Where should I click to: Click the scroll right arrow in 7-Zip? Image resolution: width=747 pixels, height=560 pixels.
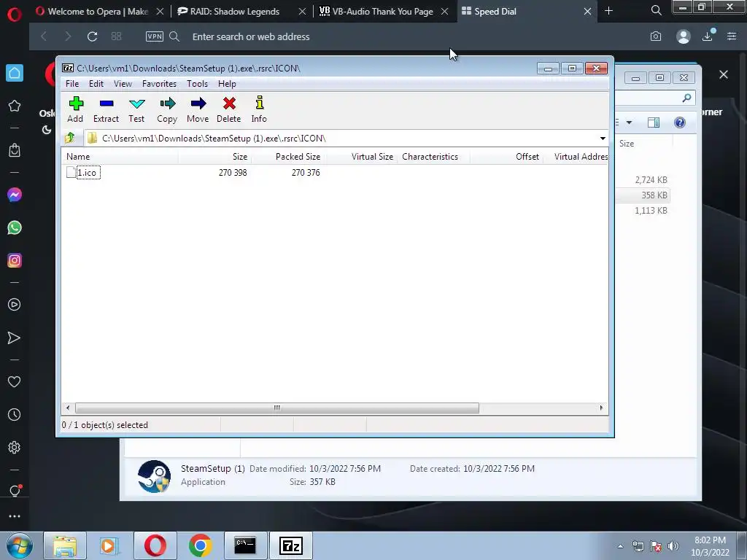(601, 408)
